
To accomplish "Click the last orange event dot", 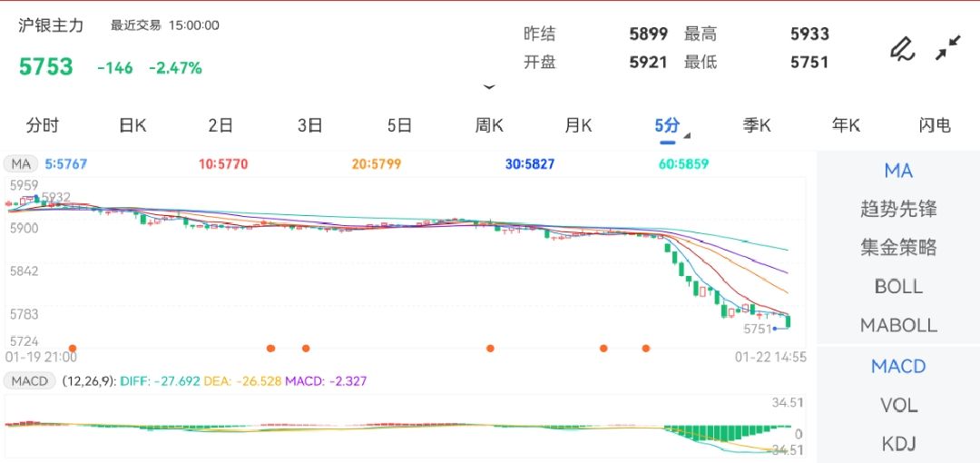I will click(x=646, y=348).
